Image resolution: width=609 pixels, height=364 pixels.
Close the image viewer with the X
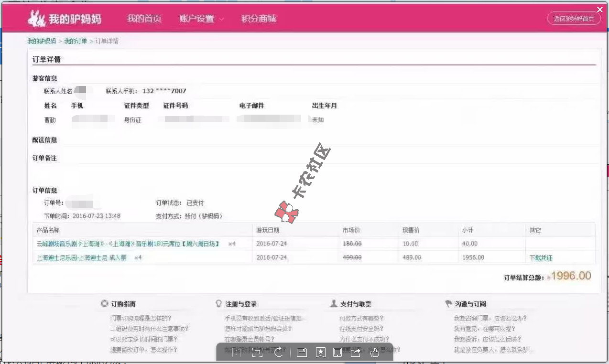600,10
